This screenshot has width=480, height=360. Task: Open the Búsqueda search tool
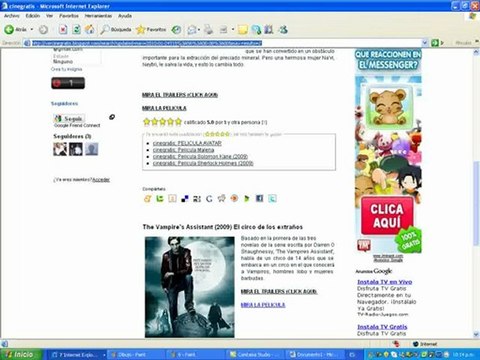[116, 30]
